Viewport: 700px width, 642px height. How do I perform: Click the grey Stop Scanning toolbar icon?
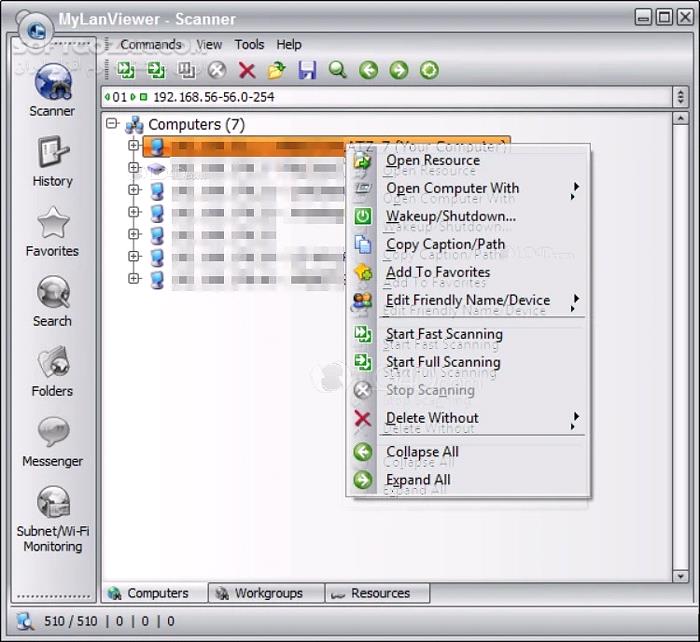tap(217, 70)
